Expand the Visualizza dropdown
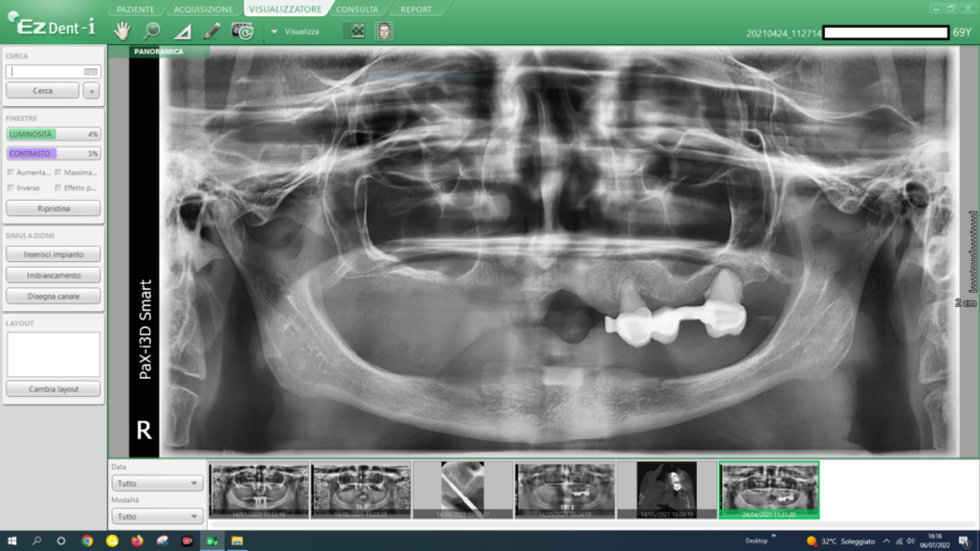Screen dimensions: 980x551 coord(274,32)
